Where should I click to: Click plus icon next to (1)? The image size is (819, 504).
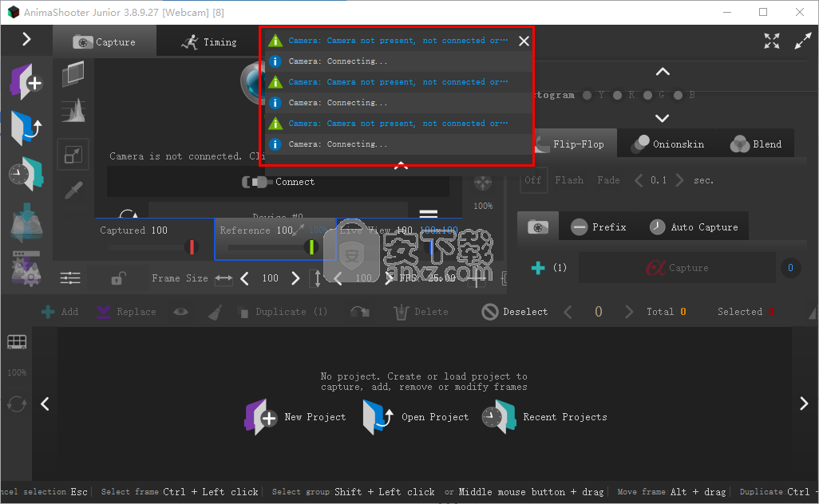(x=538, y=268)
